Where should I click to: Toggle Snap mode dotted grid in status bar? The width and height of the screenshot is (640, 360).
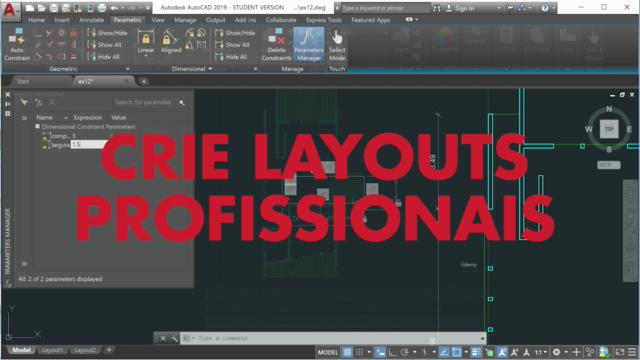[x=359, y=352]
